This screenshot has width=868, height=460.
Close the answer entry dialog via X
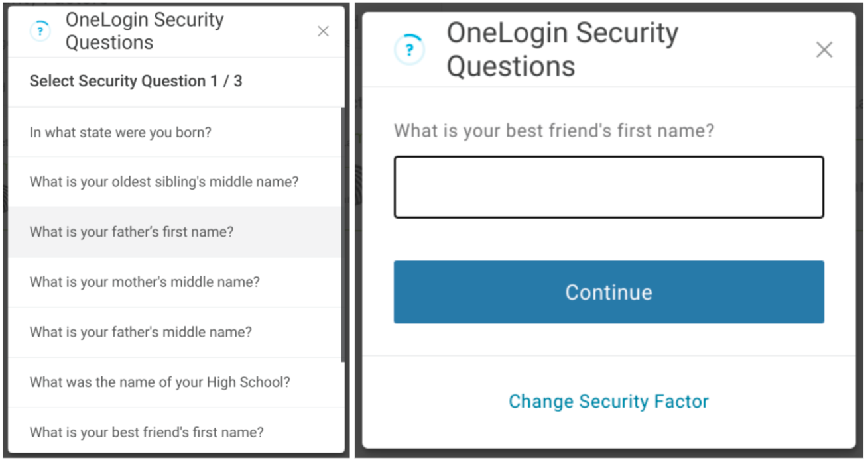(824, 49)
